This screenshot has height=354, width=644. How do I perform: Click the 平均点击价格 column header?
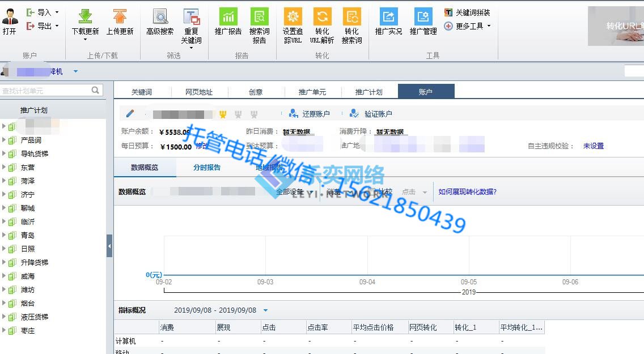[x=379, y=327]
